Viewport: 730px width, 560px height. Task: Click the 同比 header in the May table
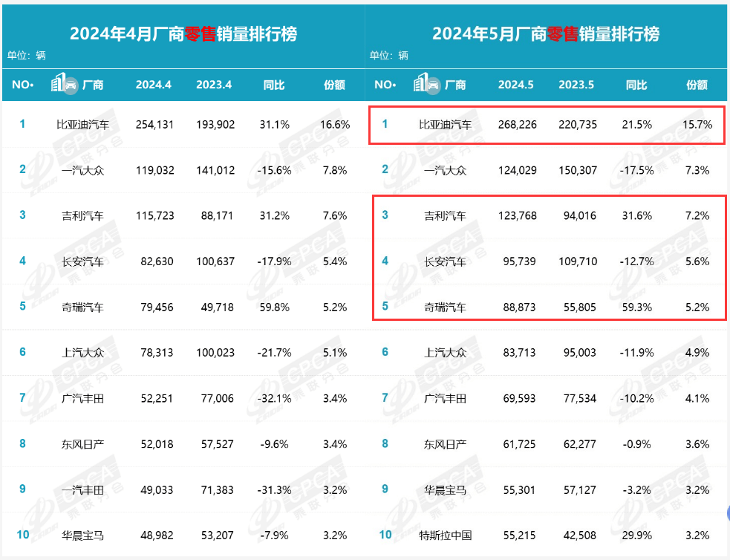click(x=636, y=85)
